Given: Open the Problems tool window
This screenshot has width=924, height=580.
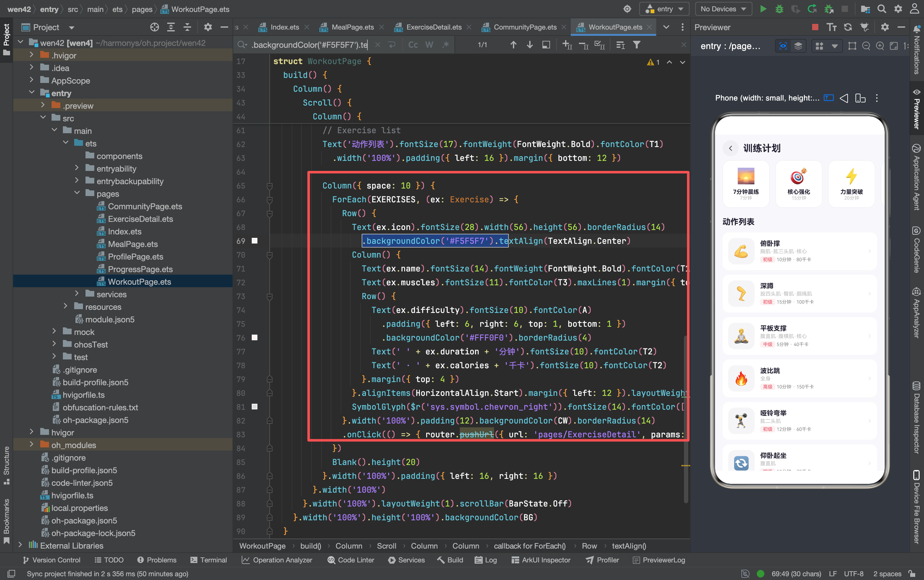Looking at the screenshot, I should (157, 560).
